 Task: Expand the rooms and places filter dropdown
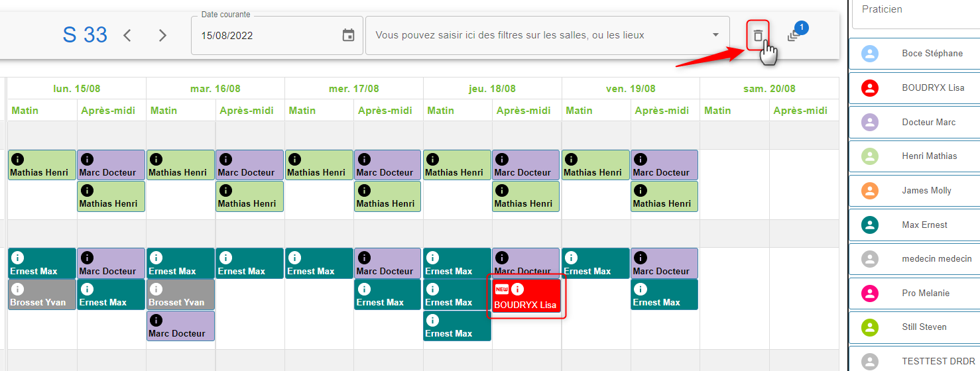(715, 35)
